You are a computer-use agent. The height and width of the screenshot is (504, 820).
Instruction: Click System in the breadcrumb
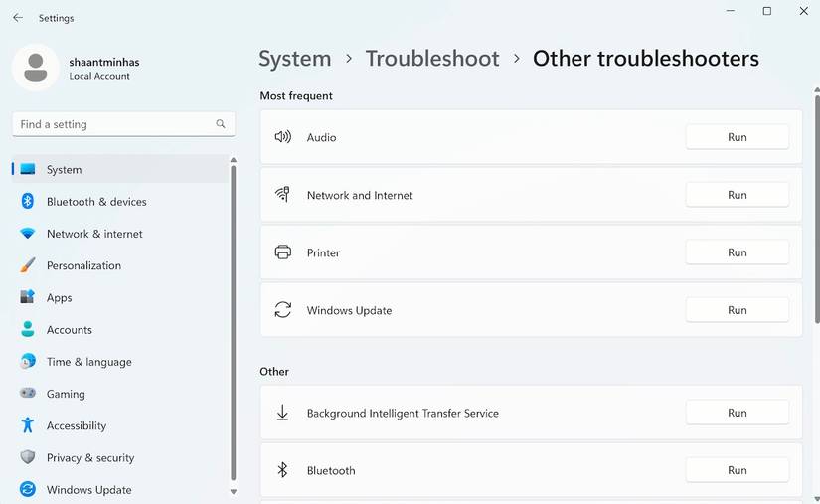coord(295,59)
